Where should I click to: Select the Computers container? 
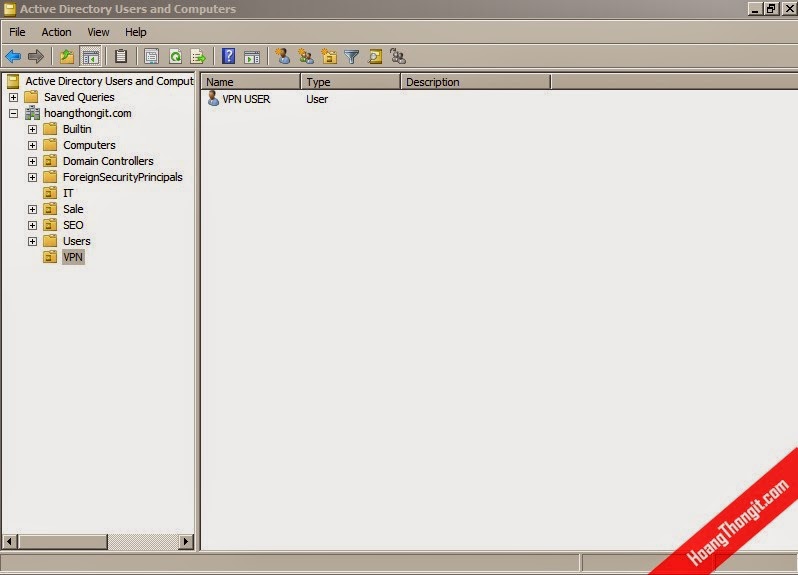click(x=89, y=145)
